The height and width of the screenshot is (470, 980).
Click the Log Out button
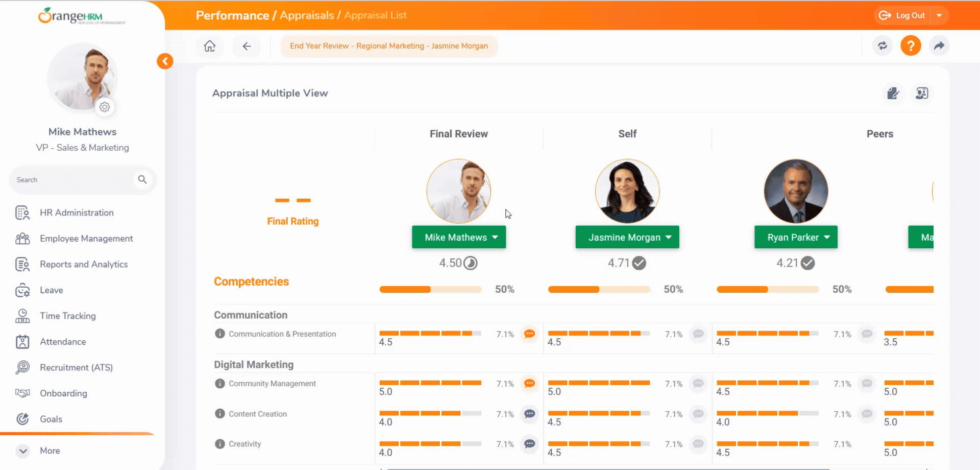tap(902, 15)
